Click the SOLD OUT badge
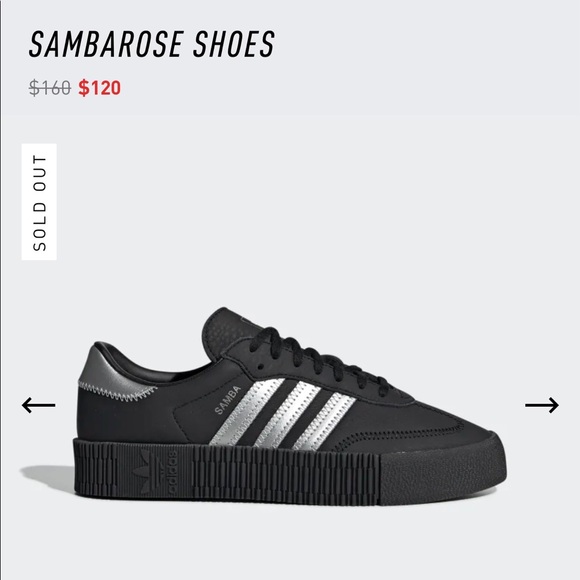 tap(39, 202)
